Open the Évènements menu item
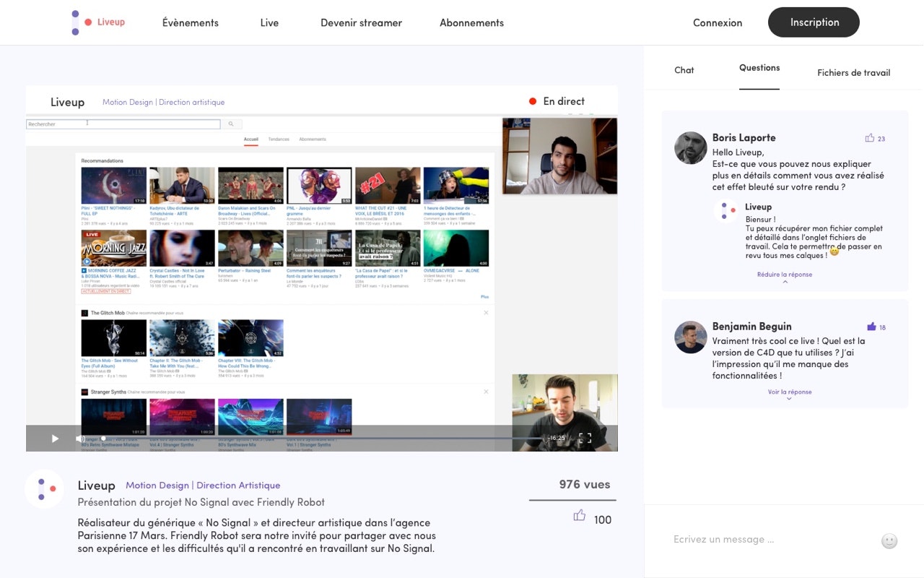This screenshot has height=578, width=924. (x=191, y=22)
